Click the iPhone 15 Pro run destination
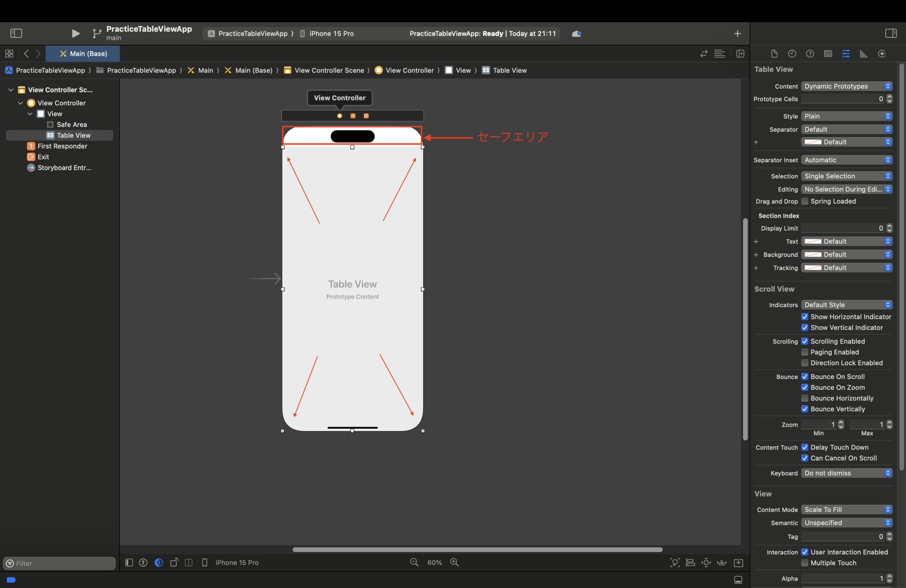 click(x=331, y=33)
